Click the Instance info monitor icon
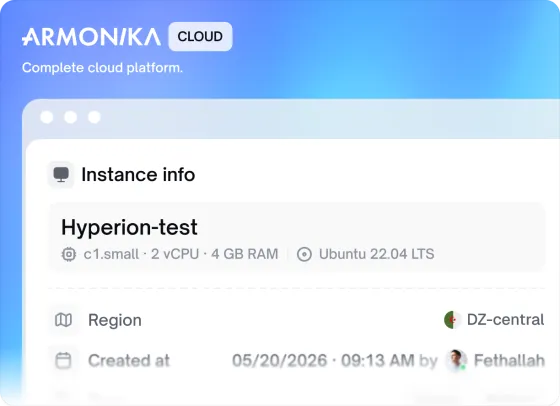This screenshot has height=406, width=560. coord(61,175)
